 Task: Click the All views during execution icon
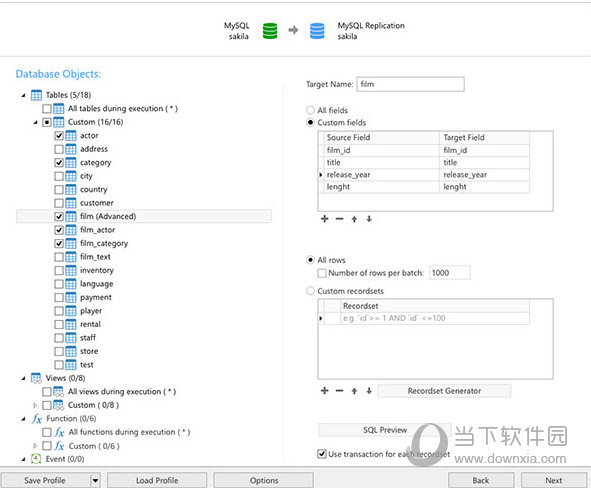click(58, 392)
